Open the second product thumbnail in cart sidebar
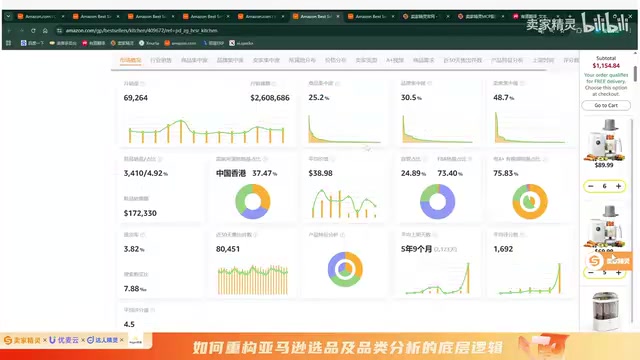This screenshot has width=640, height=360. pyautogui.click(x=604, y=227)
